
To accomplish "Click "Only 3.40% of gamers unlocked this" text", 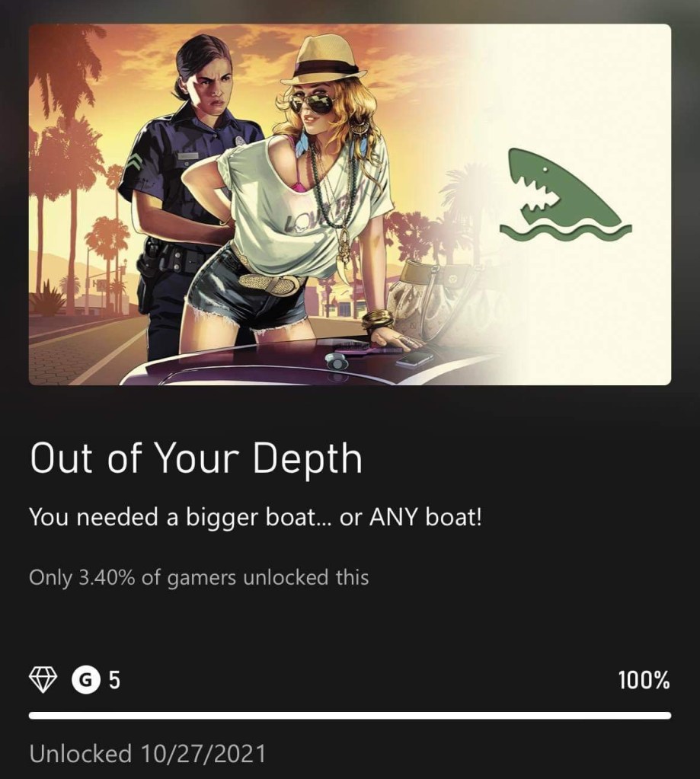I will pos(199,577).
